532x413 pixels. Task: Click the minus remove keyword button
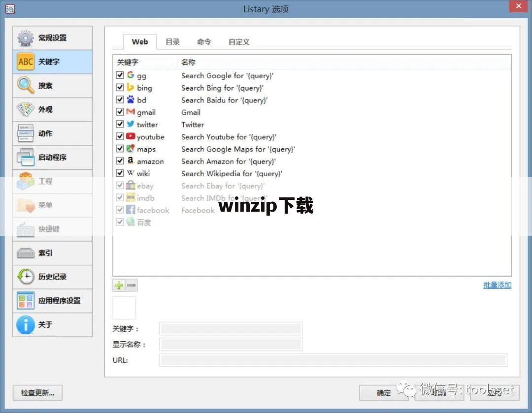coord(132,286)
